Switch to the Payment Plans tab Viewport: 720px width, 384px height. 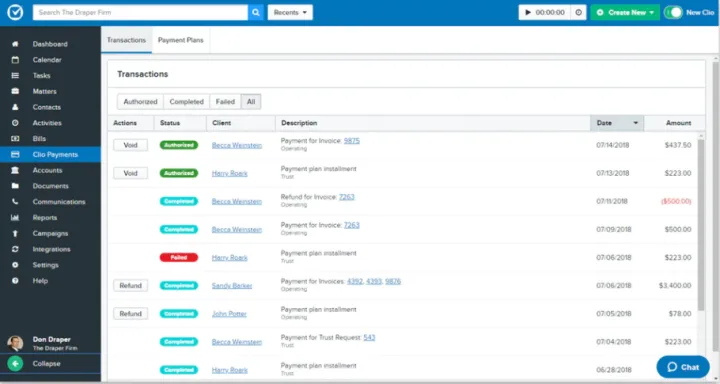pos(180,40)
